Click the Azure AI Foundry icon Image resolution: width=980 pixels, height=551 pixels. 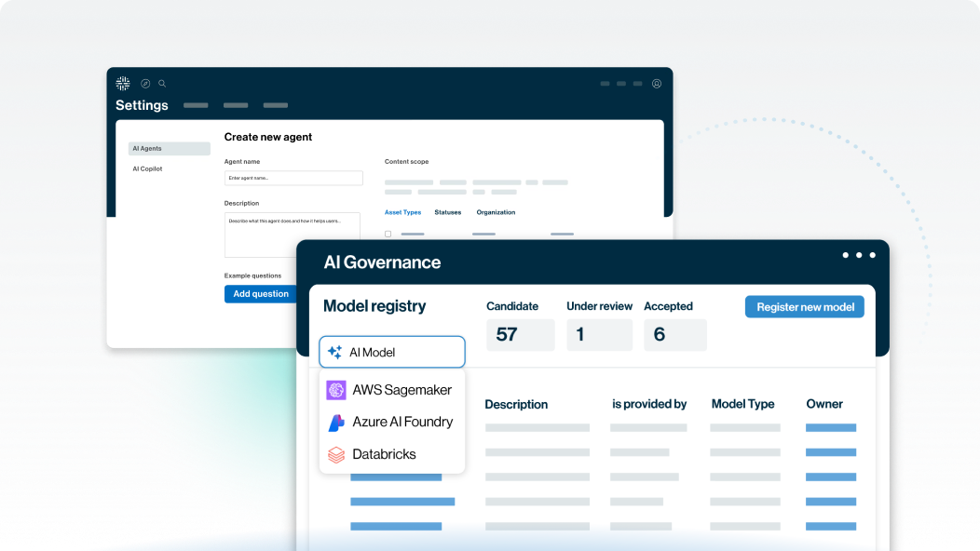[x=336, y=423]
